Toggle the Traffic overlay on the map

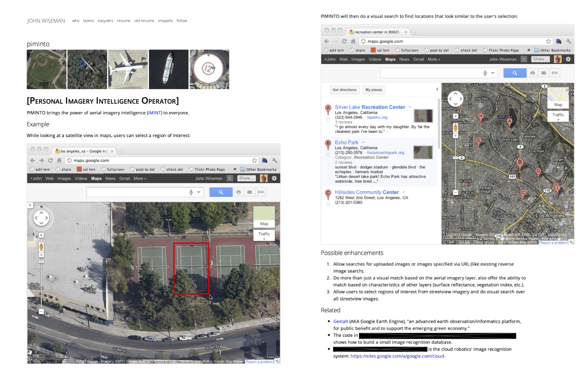[558, 115]
